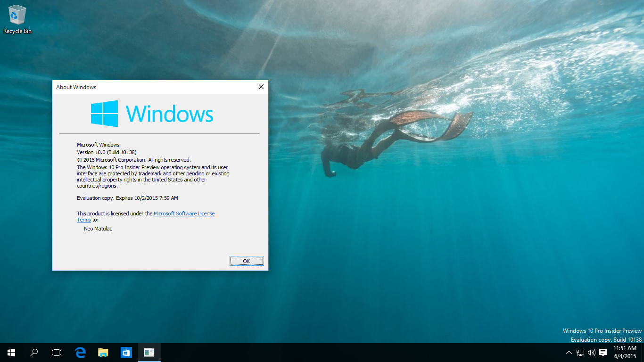The width and height of the screenshot is (644, 362).
Task: Open the network status tray icon
Action: click(579, 352)
